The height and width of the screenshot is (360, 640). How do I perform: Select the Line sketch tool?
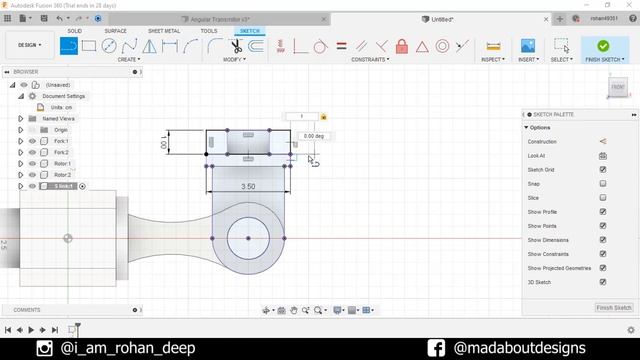pyautogui.click(x=69, y=46)
